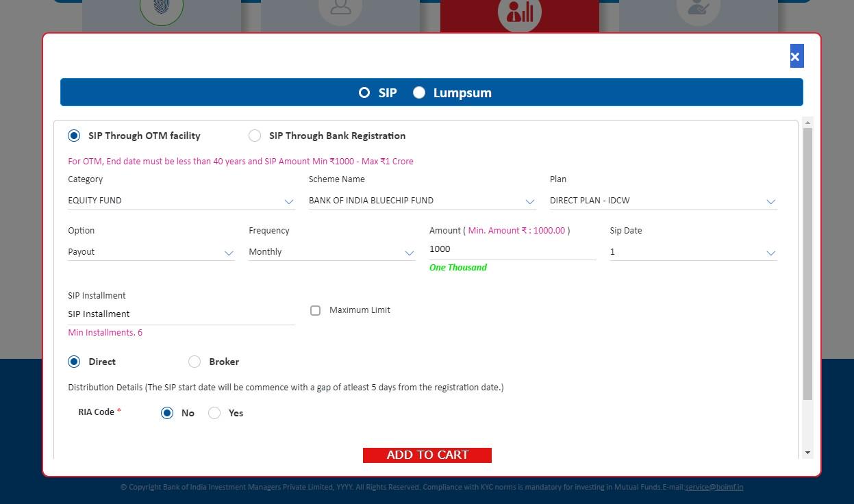Open the Scheme Name dropdown
Screen dimensions: 854x504
422,201
